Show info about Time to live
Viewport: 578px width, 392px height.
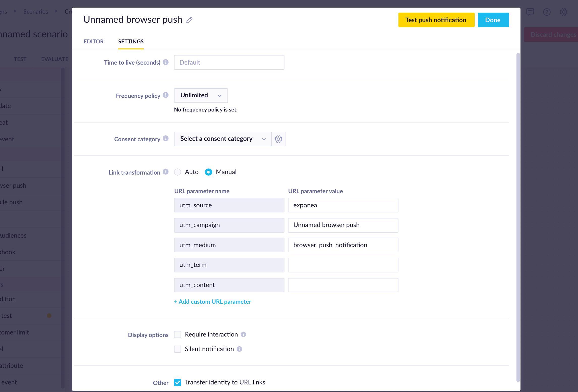tap(166, 62)
